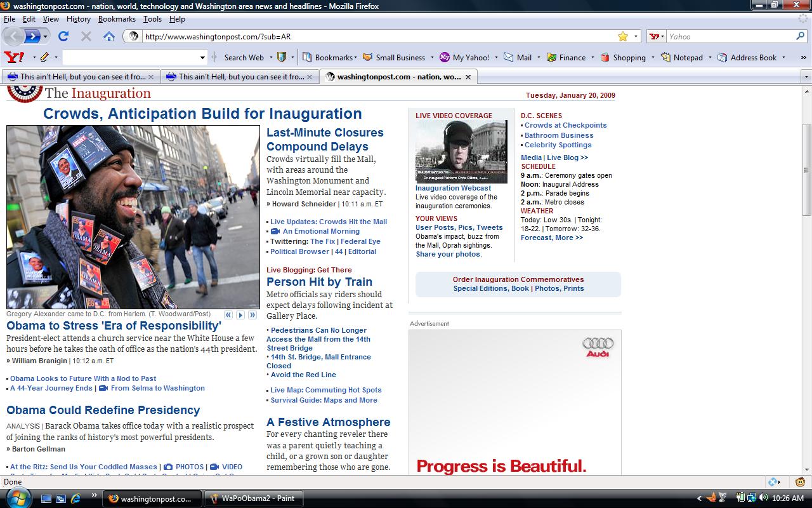Viewport: 812px width, 508px height.
Task: Click 'Crowds at Checkpoints' link
Action: 565,125
